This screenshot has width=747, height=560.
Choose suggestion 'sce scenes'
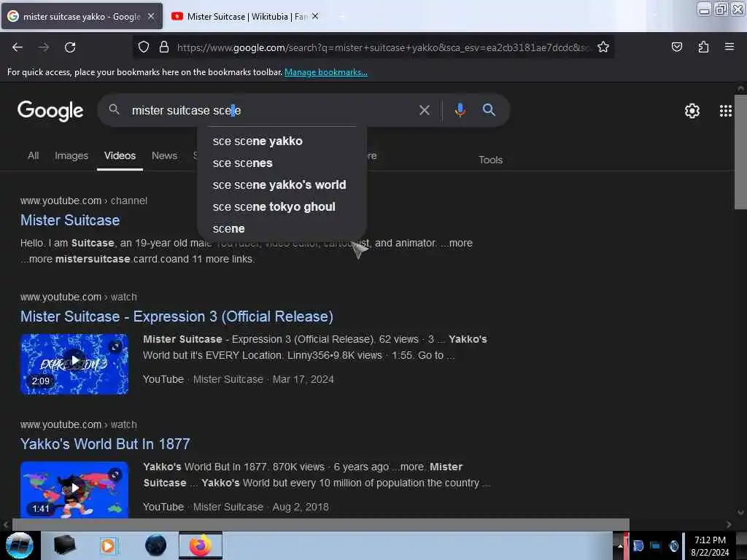click(x=282, y=163)
